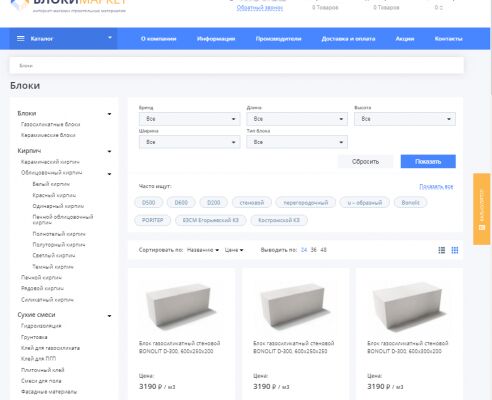Open Газосиликатные блоки sidebar category

[50, 124]
